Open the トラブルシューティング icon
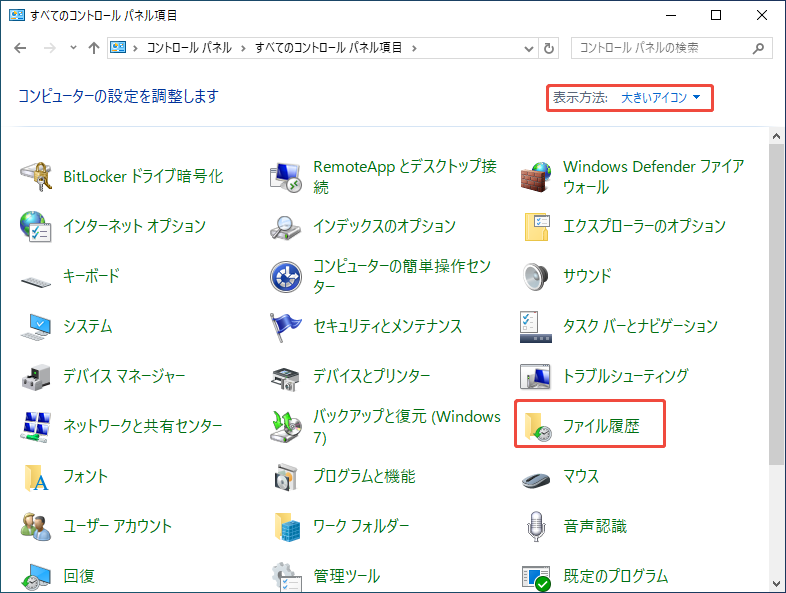Viewport: 786px width, 593px height. click(x=535, y=376)
